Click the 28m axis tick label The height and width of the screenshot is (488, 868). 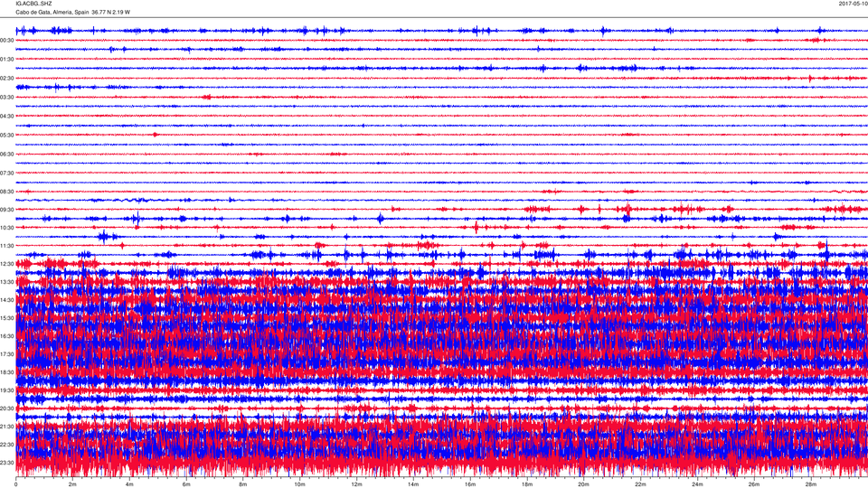(x=810, y=484)
